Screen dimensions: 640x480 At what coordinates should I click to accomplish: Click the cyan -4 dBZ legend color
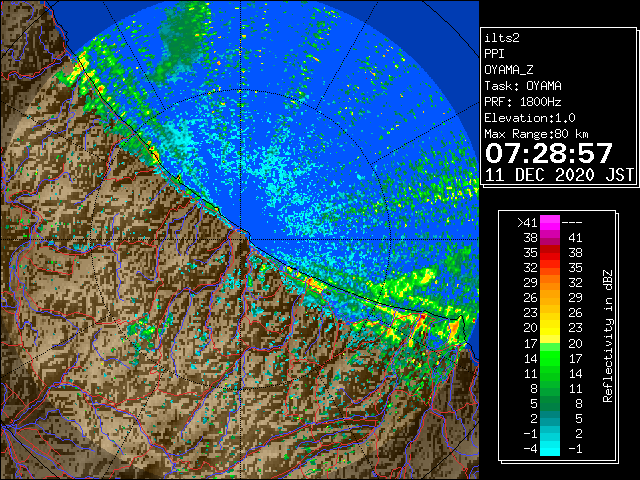[550, 449]
